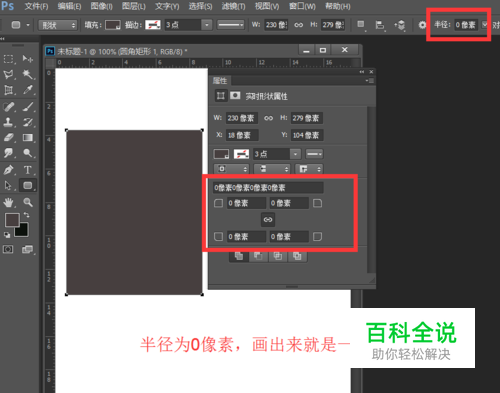Select the 属性 panel tab
Screen dimensions: 500x393
[220, 81]
